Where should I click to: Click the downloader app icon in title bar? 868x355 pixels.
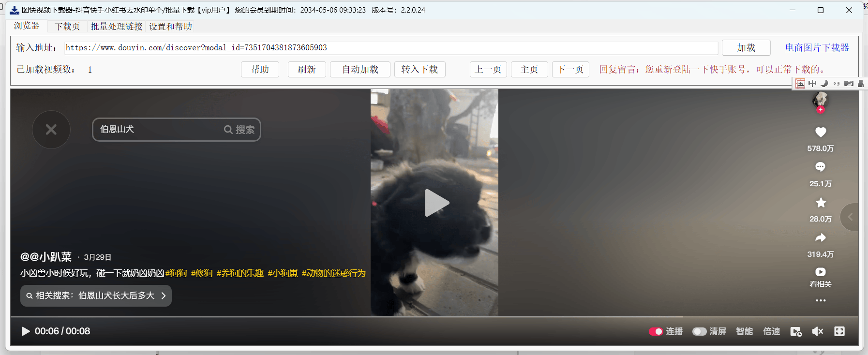[15, 10]
